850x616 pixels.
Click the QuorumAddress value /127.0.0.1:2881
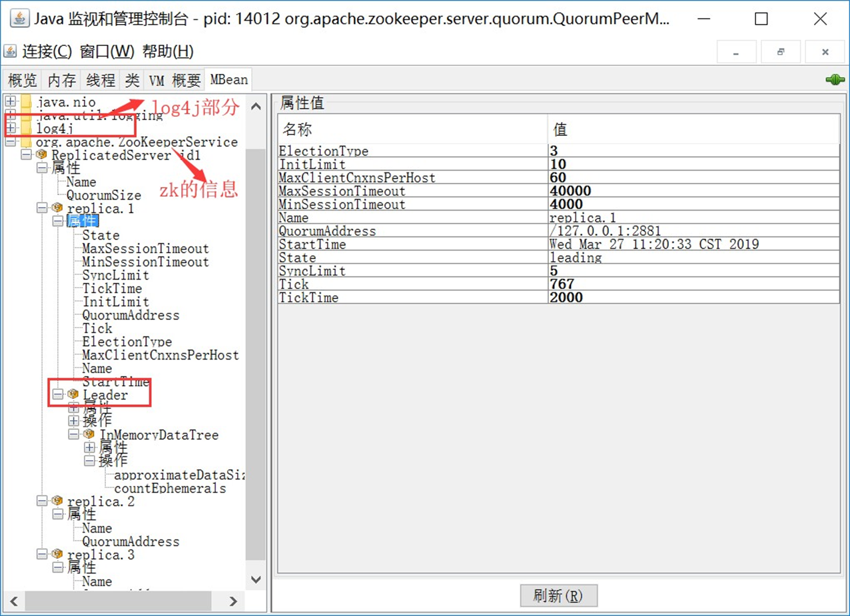click(x=693, y=231)
